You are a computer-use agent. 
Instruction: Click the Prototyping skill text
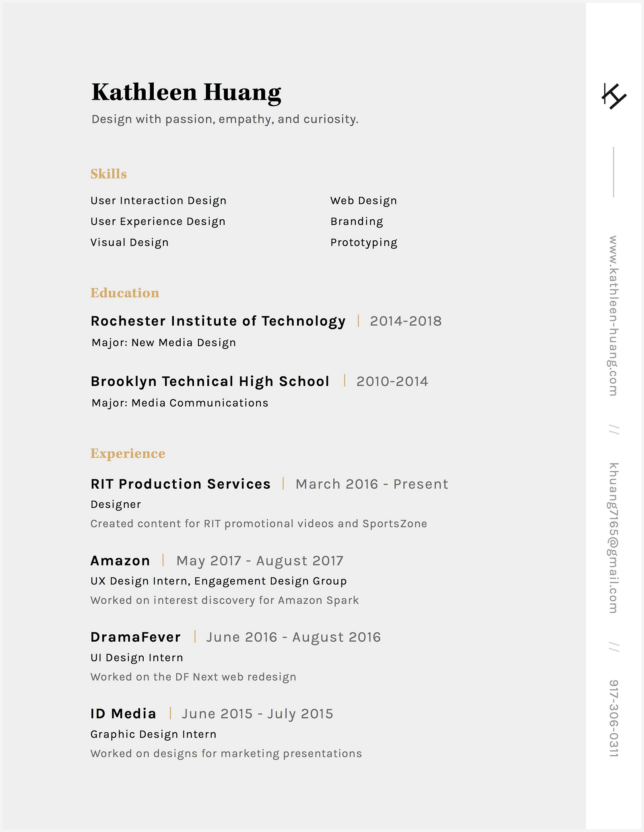pyautogui.click(x=363, y=242)
